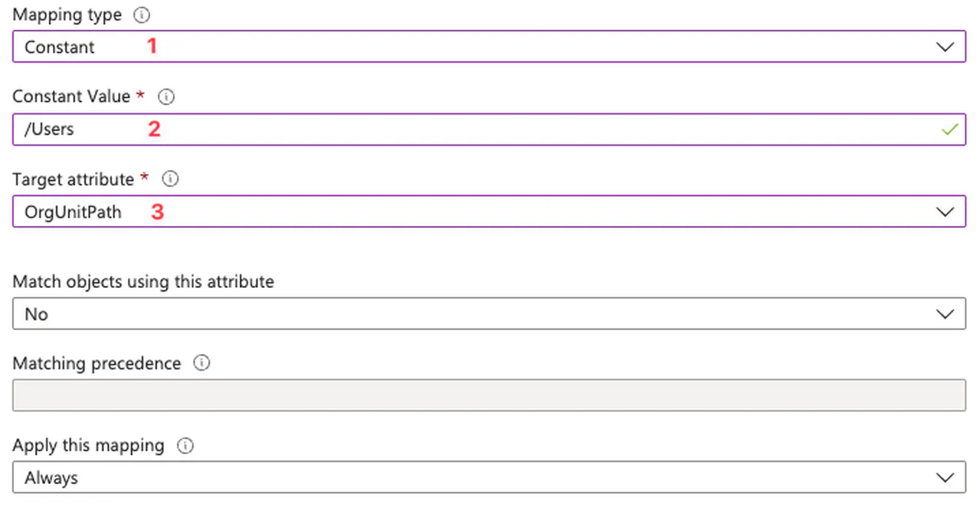This screenshot has height=507, width=980.
Task: Click the info icon next to Constant Value
Action: point(166,97)
